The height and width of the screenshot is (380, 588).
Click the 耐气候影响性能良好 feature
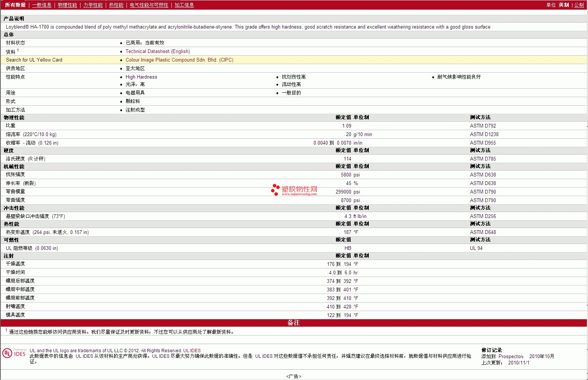[459, 77]
